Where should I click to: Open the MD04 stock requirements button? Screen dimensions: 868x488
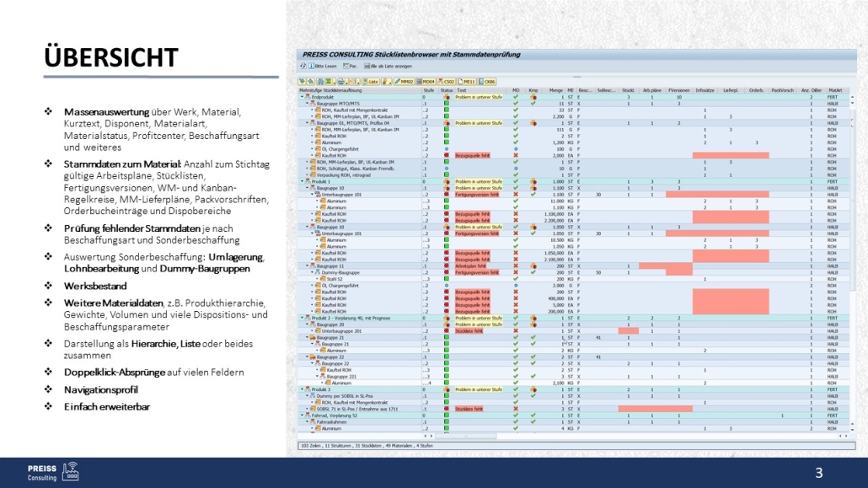click(x=426, y=82)
